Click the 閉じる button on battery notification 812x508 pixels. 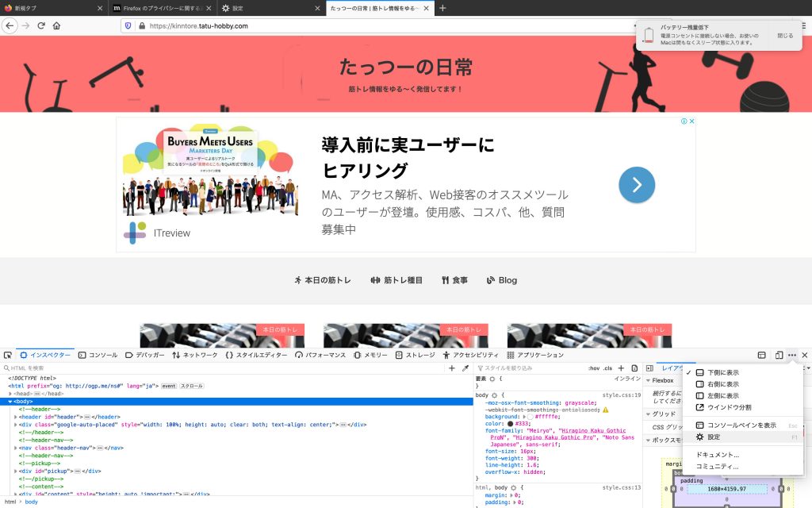tap(784, 36)
